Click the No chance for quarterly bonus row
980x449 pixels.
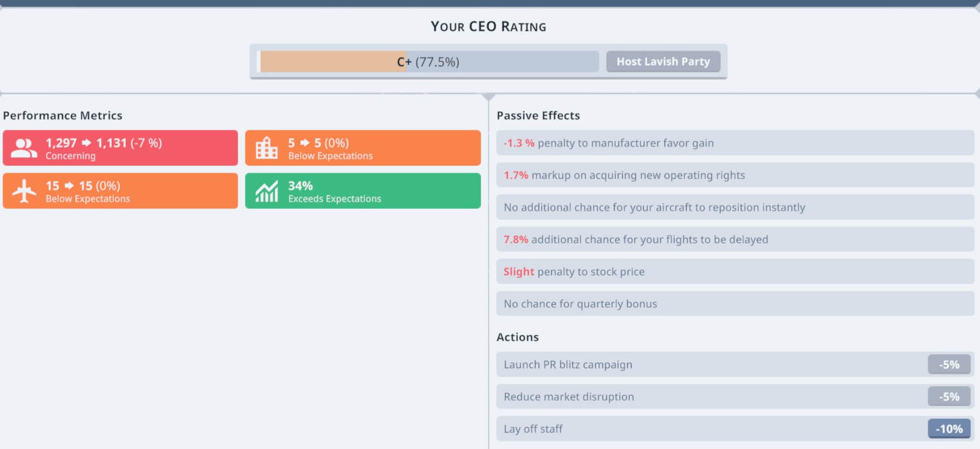pos(735,304)
